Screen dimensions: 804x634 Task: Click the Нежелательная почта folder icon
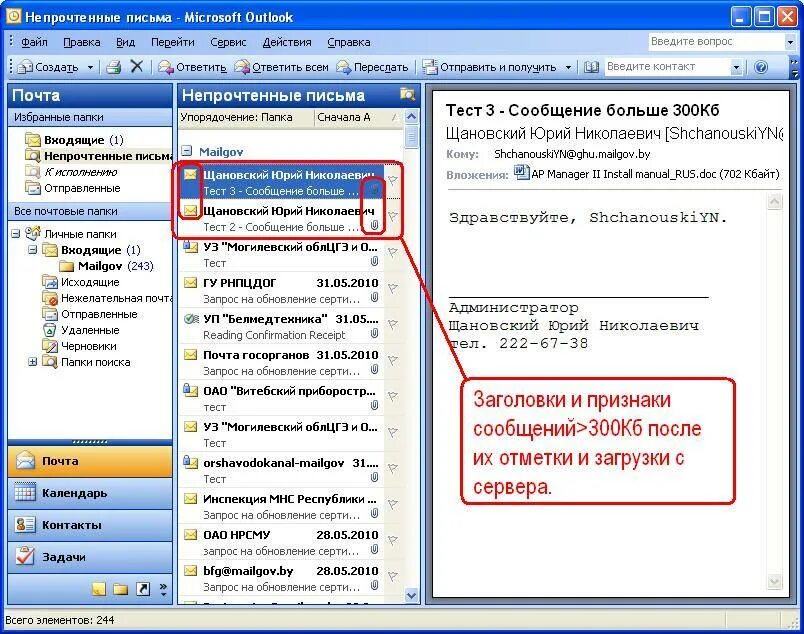coord(50,298)
